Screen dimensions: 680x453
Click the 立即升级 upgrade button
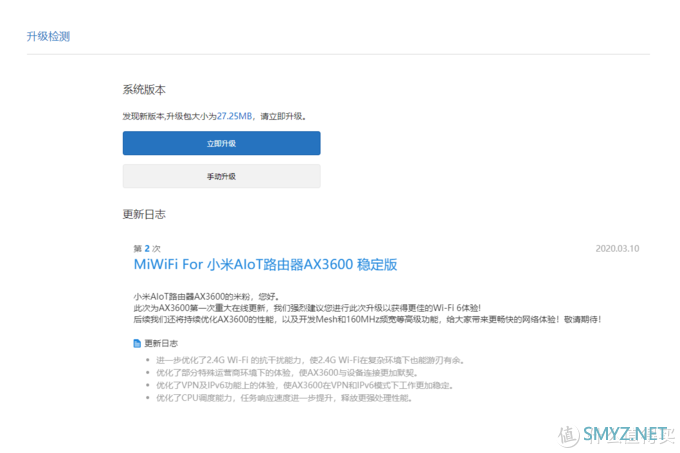point(221,143)
